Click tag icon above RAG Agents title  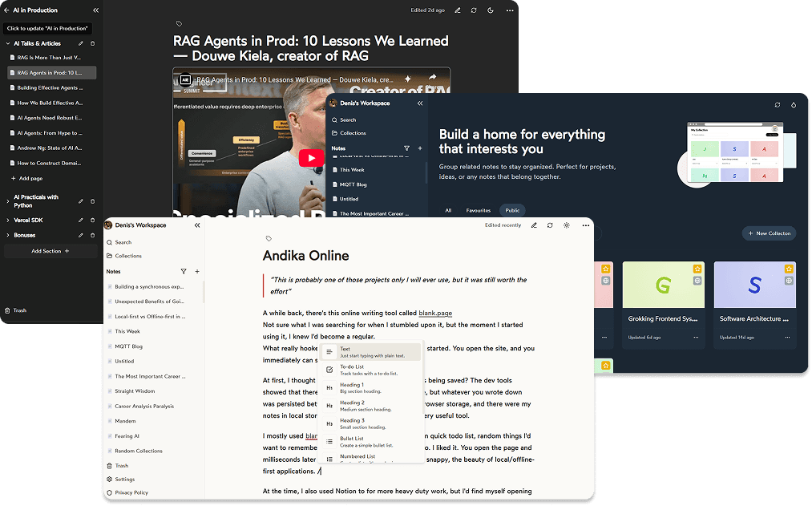pyautogui.click(x=180, y=24)
